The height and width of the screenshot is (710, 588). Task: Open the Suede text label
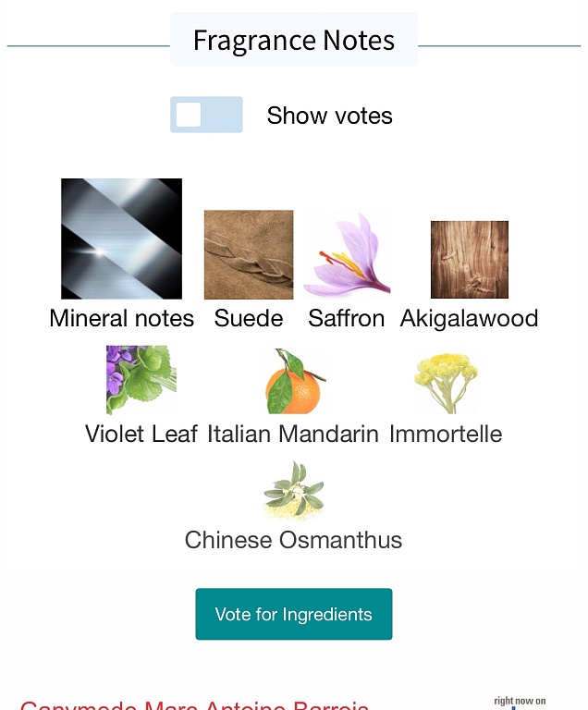point(249,318)
